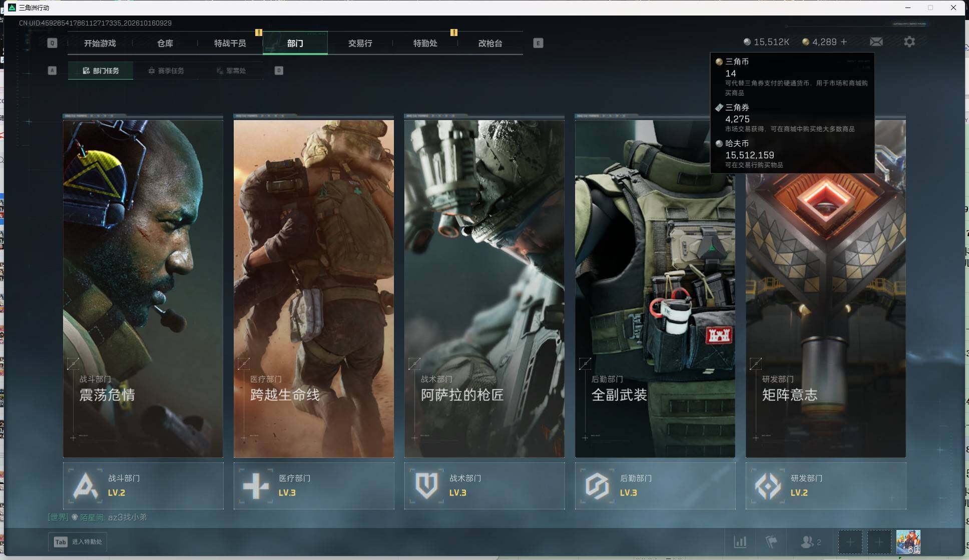Screen dimensions: 969x560
Task: Click the E key hint icon
Action: tap(538, 43)
